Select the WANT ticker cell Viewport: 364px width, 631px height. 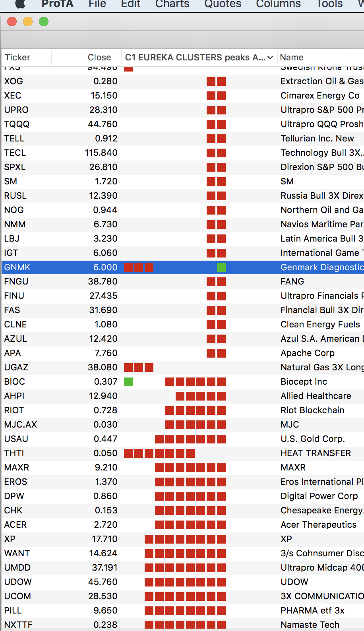point(17,553)
